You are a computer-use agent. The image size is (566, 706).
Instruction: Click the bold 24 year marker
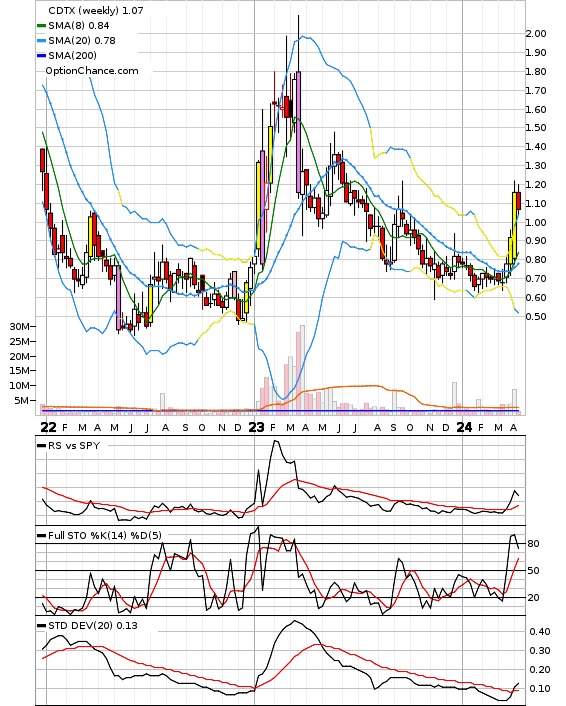pyautogui.click(x=464, y=427)
